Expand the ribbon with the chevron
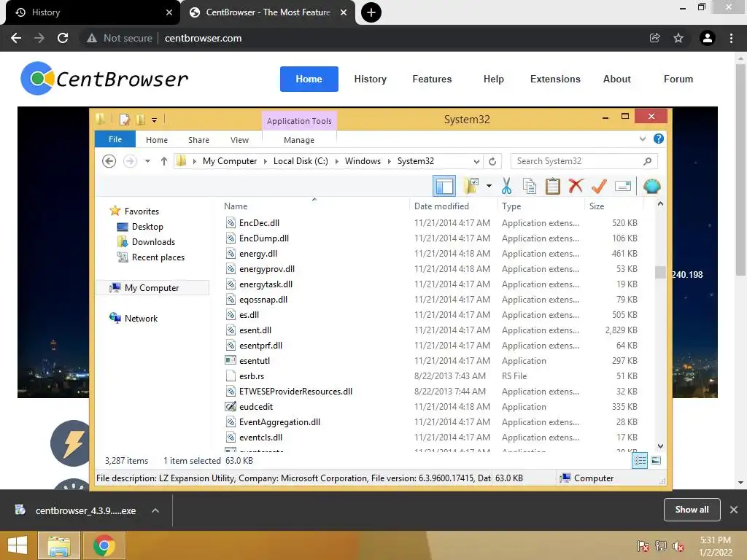747x560 pixels. [x=642, y=139]
